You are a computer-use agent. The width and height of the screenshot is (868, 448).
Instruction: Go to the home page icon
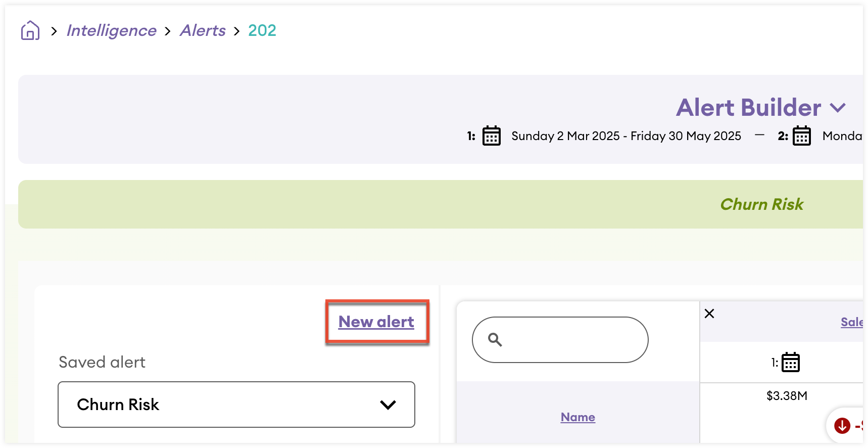(x=30, y=31)
